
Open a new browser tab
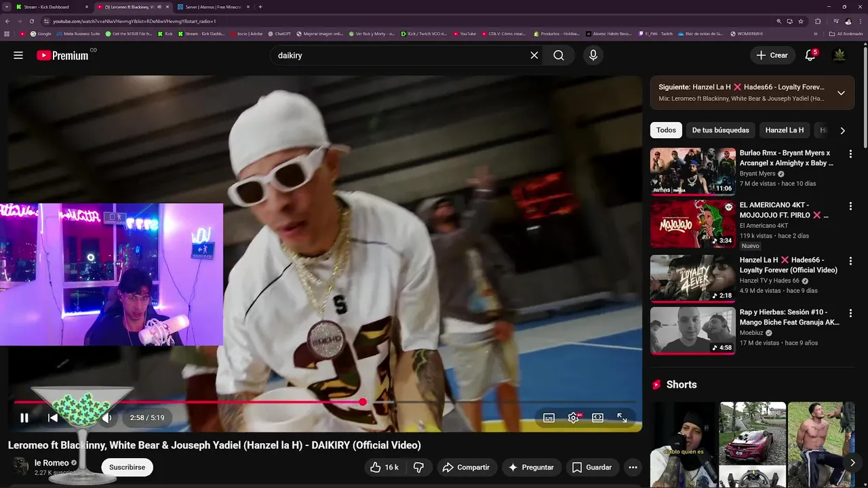[260, 7]
